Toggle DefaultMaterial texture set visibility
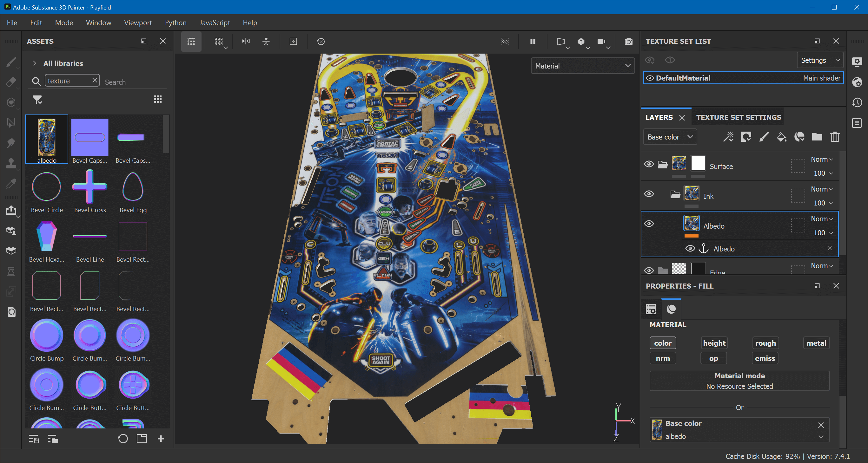This screenshot has height=463, width=868. 650,78
